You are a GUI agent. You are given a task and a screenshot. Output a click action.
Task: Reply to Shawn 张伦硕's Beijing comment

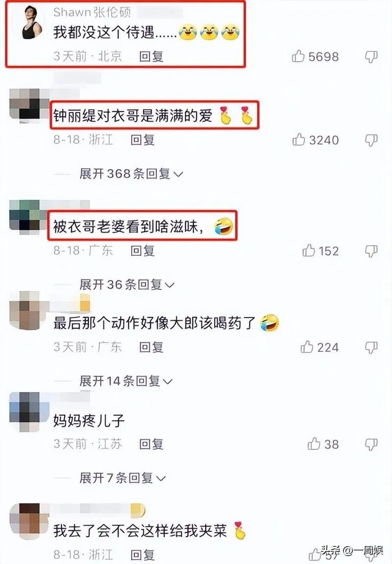pyautogui.click(x=151, y=56)
